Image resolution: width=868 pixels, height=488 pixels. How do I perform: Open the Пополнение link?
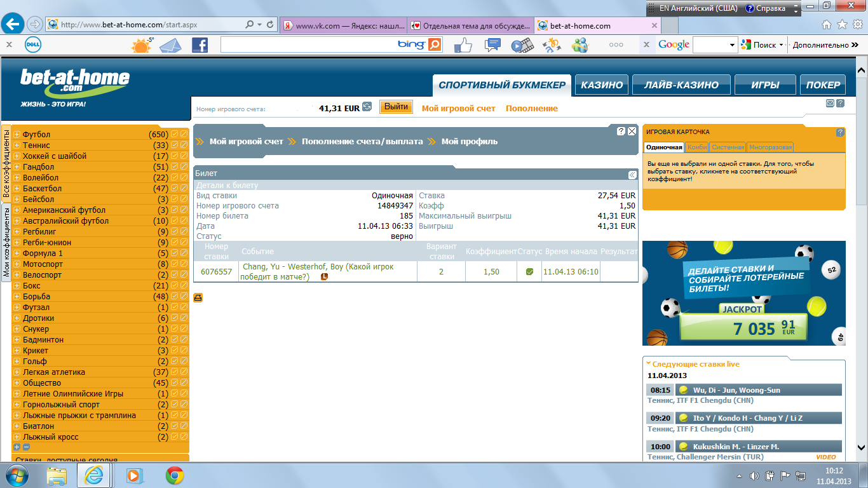coord(531,109)
